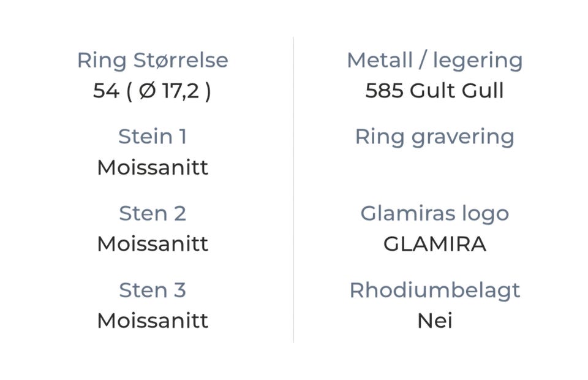Image resolution: width=588 pixels, height=380 pixels.
Task: Select the Nei value under Rhodiumbelagt
Action: [434, 321]
